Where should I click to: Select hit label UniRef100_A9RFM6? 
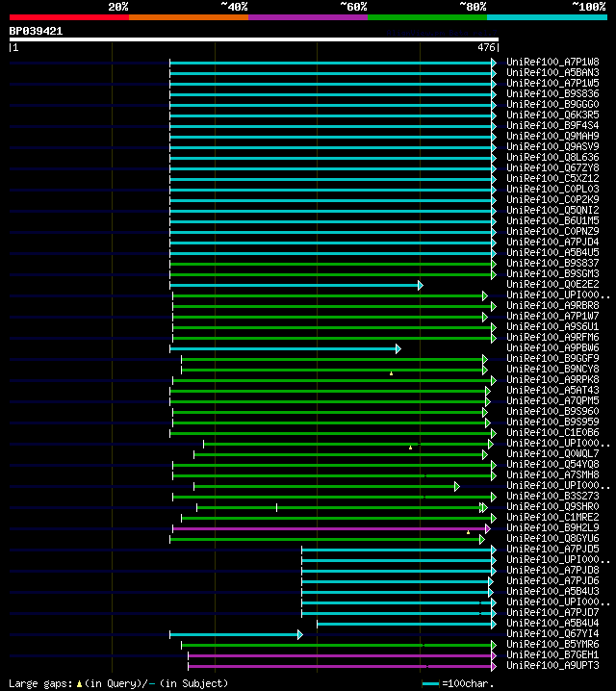pyautogui.click(x=552, y=337)
